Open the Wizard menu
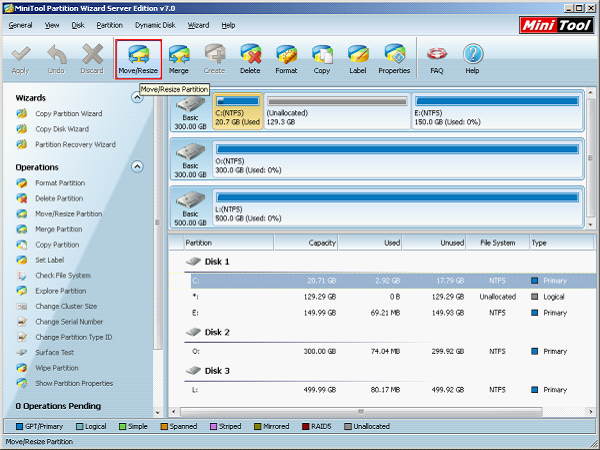This screenshot has width=600, height=450. point(198,25)
